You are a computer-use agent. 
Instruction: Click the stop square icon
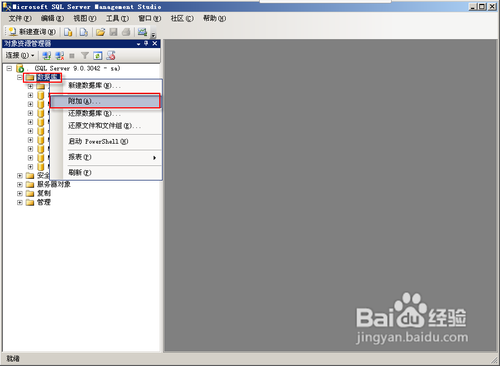coord(72,56)
